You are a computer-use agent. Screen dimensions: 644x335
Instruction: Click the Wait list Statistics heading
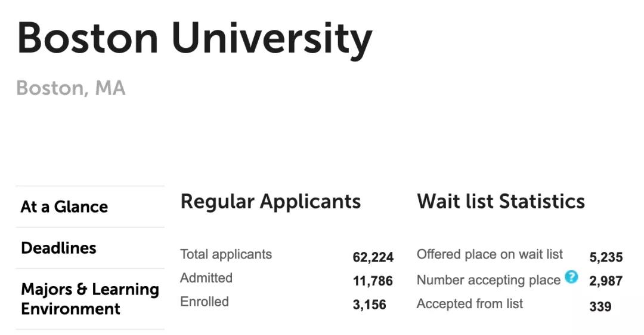[x=501, y=202]
